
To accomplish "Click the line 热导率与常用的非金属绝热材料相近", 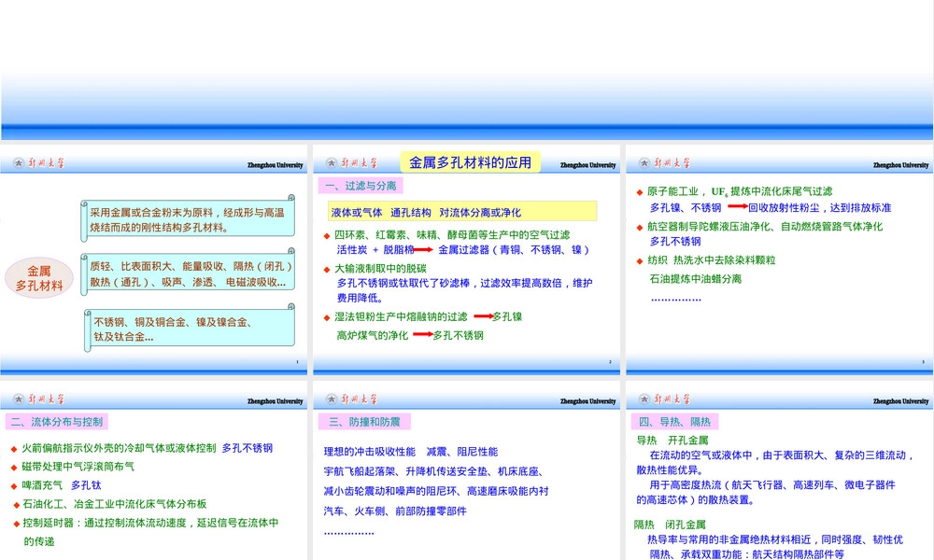I will coord(775,539).
